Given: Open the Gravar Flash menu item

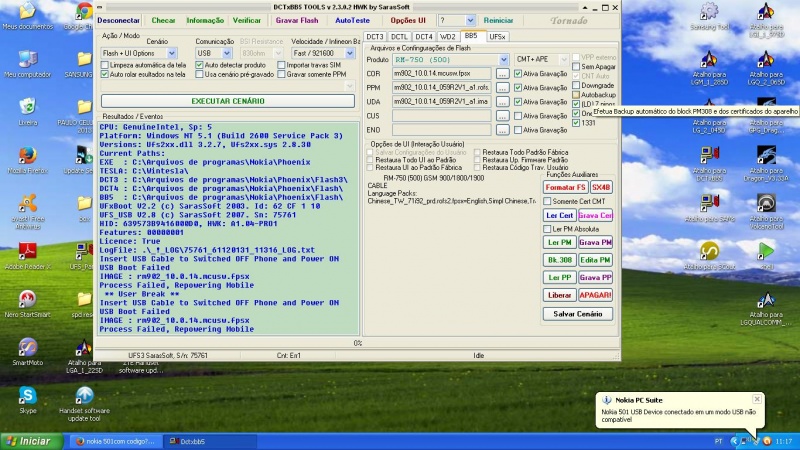Looking at the screenshot, I should click(296, 20).
